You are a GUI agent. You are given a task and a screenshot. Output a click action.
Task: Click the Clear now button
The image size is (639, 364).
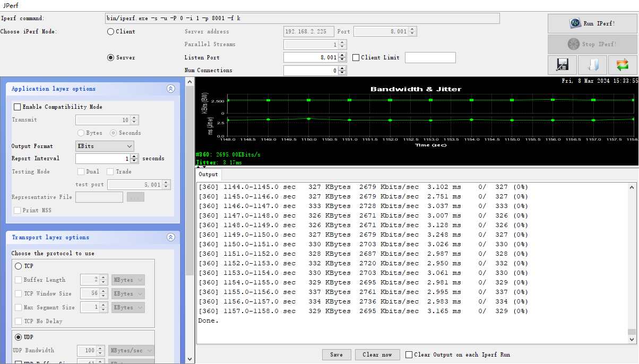(x=377, y=354)
